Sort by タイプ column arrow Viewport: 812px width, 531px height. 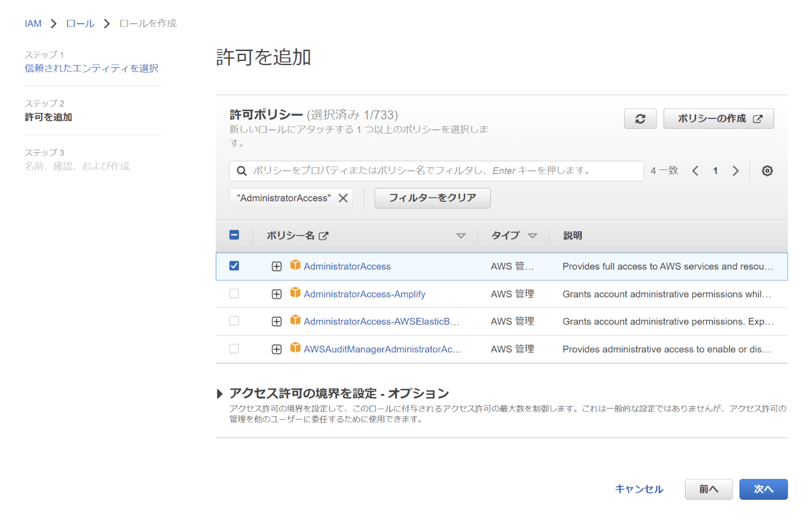[x=532, y=236]
